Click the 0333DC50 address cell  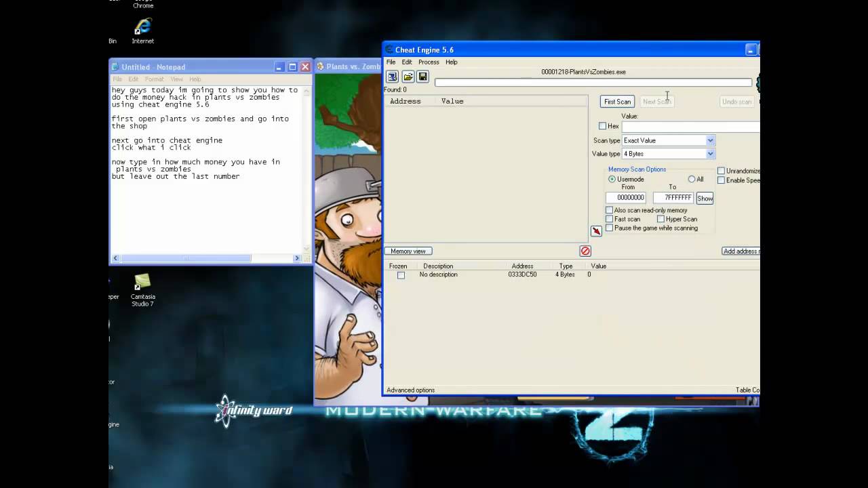pyautogui.click(x=522, y=274)
